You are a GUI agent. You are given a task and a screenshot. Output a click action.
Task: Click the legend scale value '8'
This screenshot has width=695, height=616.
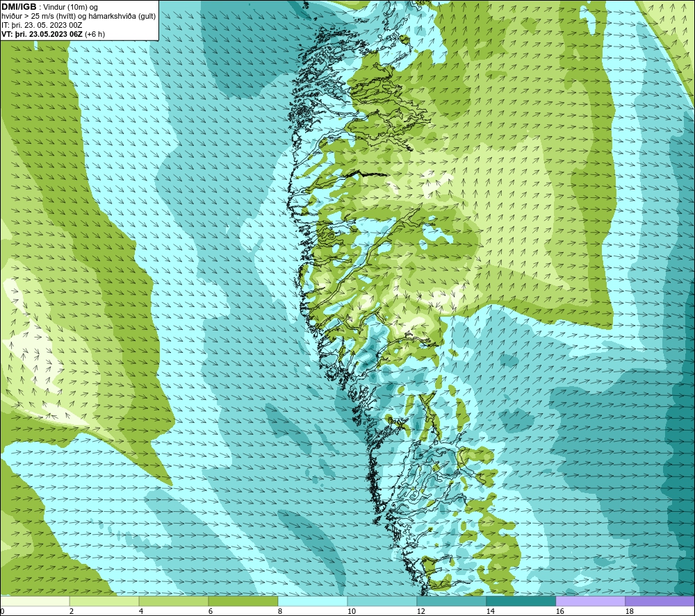[x=279, y=611]
